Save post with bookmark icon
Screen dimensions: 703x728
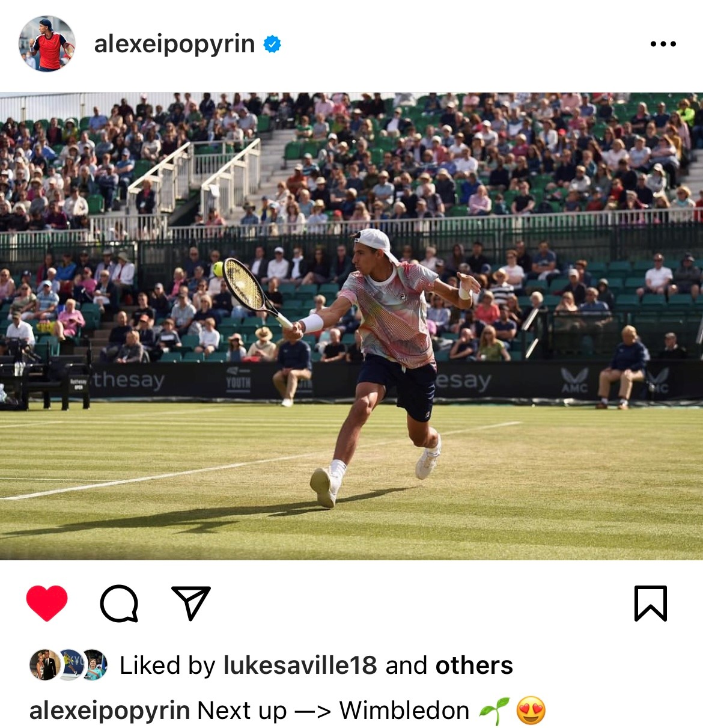[x=651, y=603]
